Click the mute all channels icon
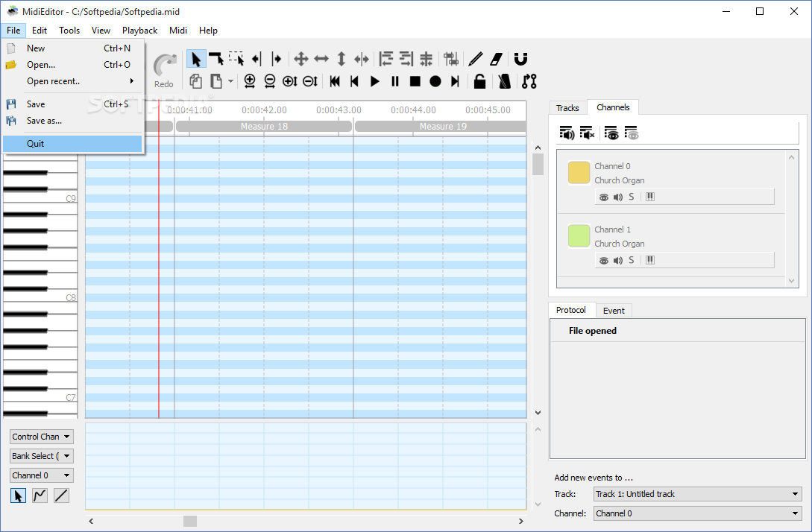The height and width of the screenshot is (532, 812). [x=587, y=133]
